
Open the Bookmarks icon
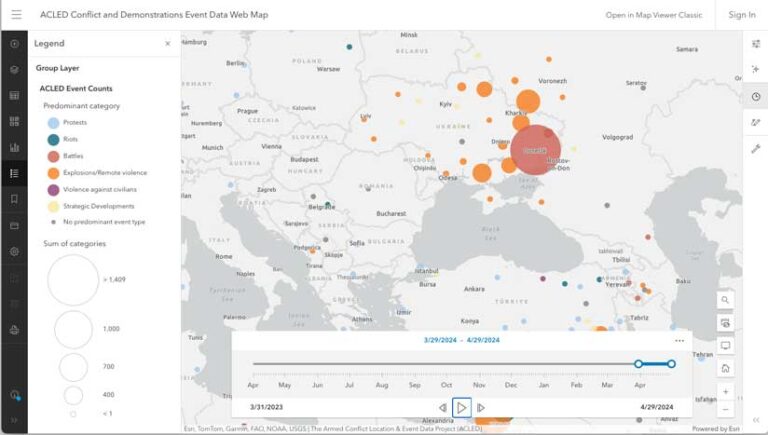[14, 199]
